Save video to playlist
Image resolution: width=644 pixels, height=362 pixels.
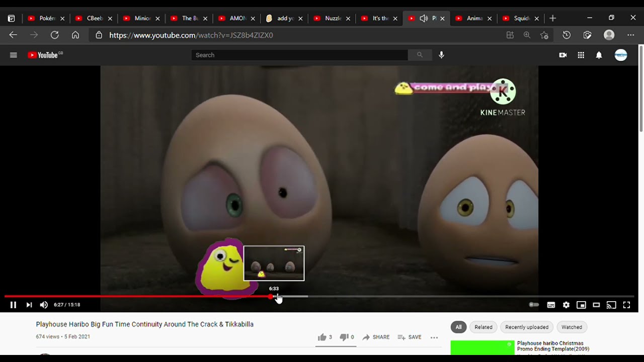(410, 337)
